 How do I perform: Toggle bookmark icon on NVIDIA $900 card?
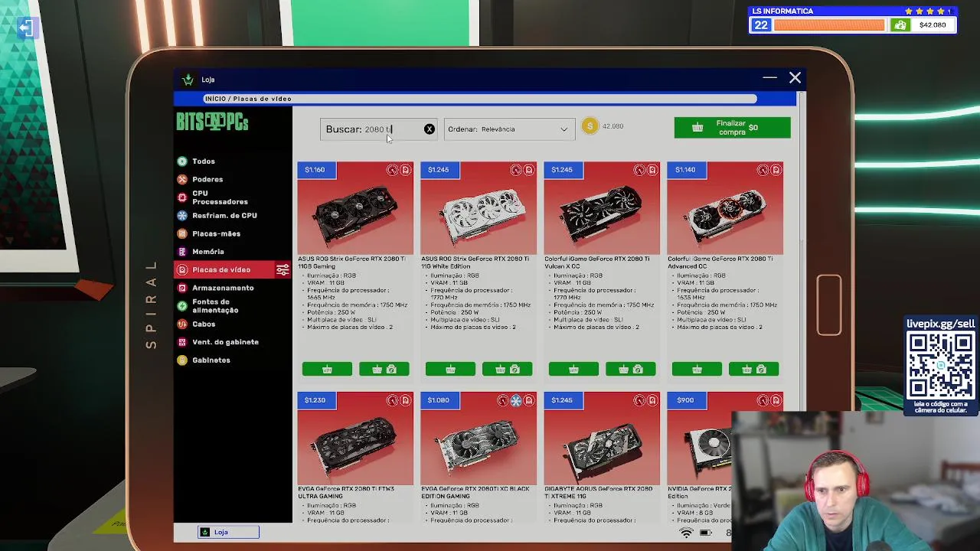point(776,400)
